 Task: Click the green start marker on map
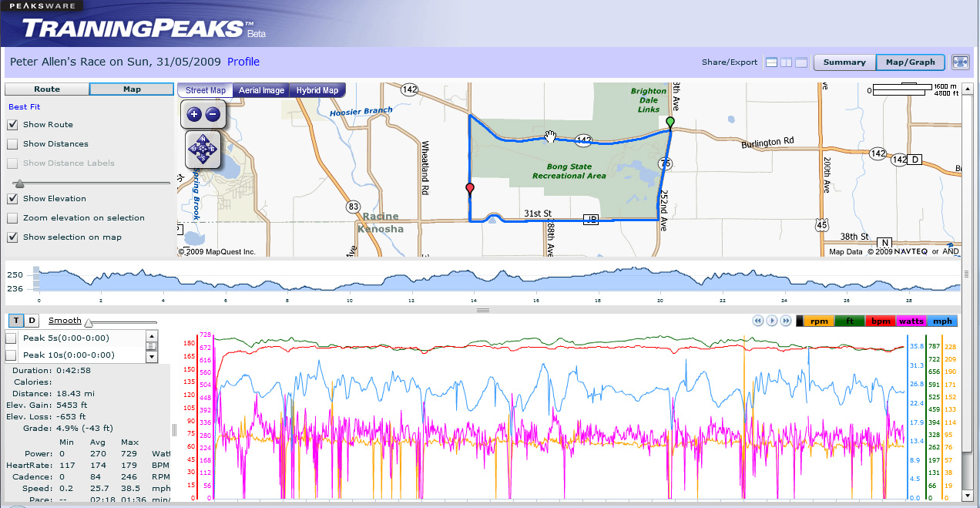670,123
